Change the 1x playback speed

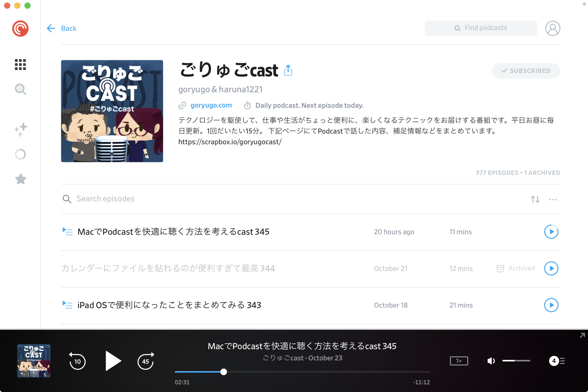click(x=459, y=361)
